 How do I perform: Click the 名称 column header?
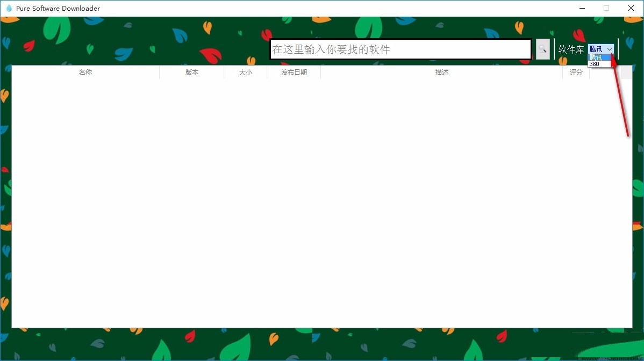coord(85,72)
